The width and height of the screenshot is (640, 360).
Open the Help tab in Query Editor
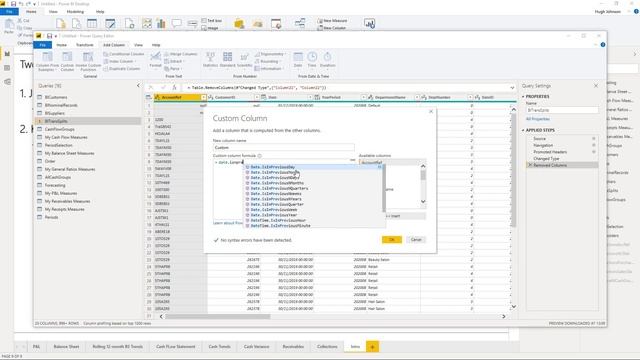click(156, 45)
